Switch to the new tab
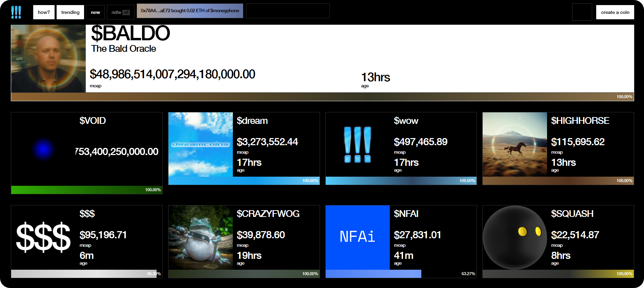644x288 pixels. [95, 13]
